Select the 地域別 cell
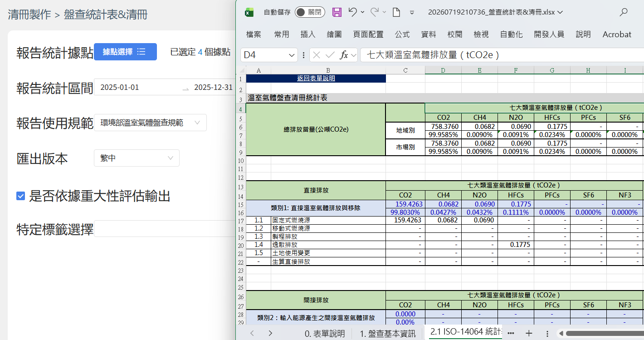Viewport: 644px width, 340px height. [x=405, y=131]
